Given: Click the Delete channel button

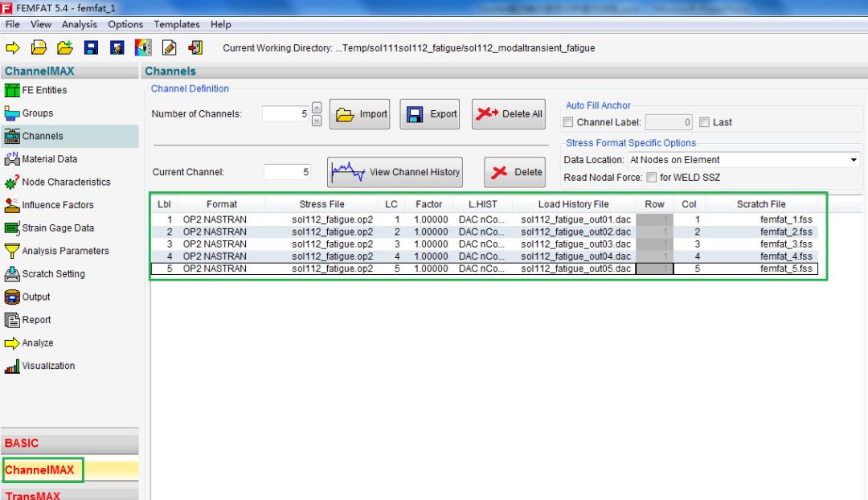Looking at the screenshot, I should click(x=515, y=172).
